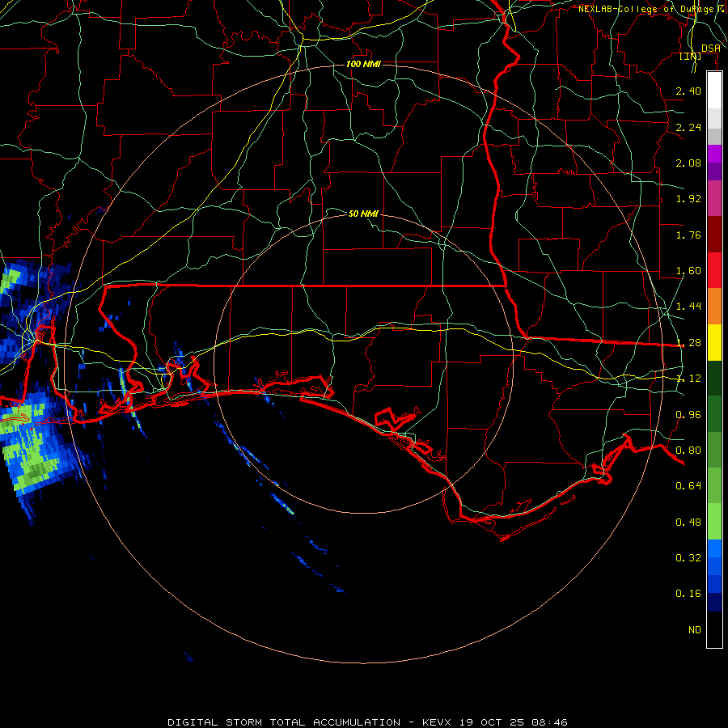Image resolution: width=728 pixels, height=728 pixels.
Task: Click the '08:46' timestamp
Action: pyautogui.click(x=551, y=722)
